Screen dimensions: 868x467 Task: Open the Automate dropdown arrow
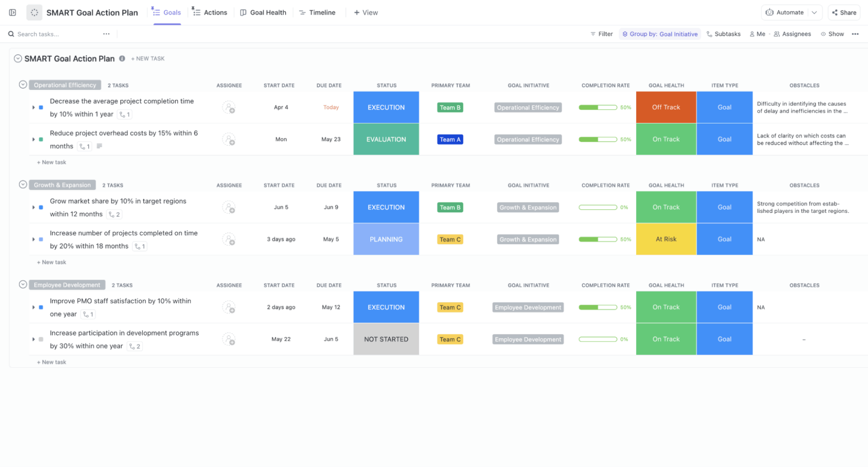[x=814, y=12]
